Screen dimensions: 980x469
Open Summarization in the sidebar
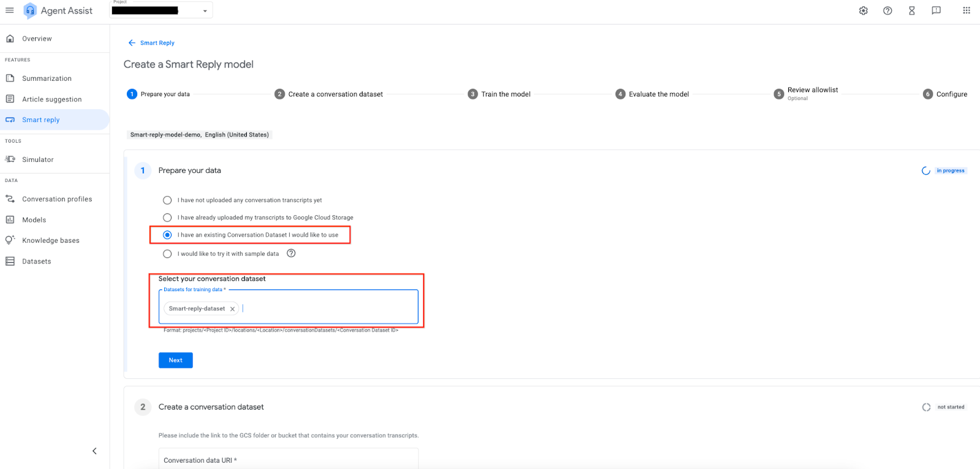click(x=47, y=78)
